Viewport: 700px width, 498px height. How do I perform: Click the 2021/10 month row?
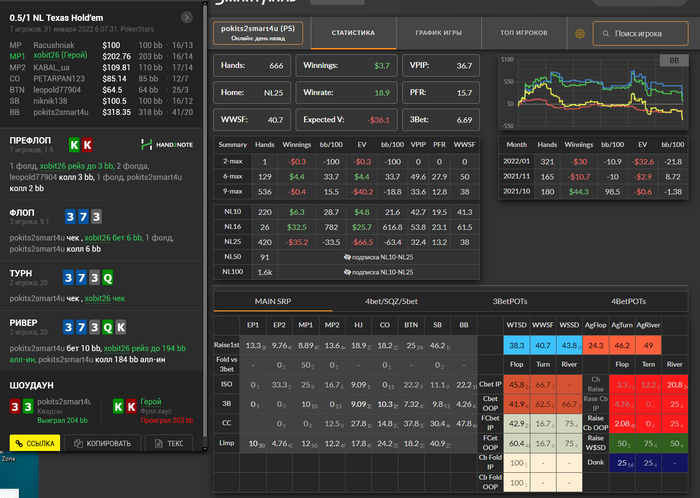coord(593,192)
